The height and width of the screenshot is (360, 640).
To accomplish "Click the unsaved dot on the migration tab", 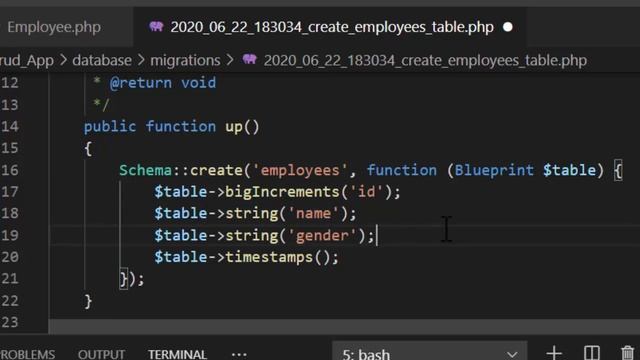I will (508, 27).
